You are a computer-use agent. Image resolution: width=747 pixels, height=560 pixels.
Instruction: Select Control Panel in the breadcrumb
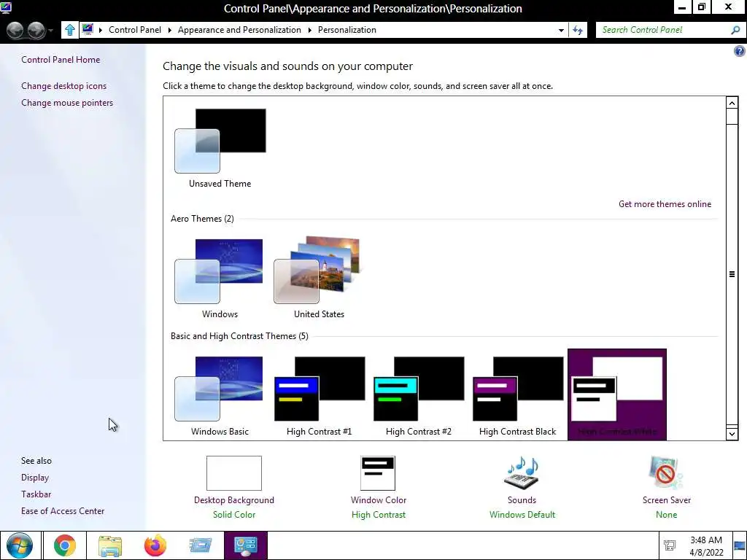[135, 29]
